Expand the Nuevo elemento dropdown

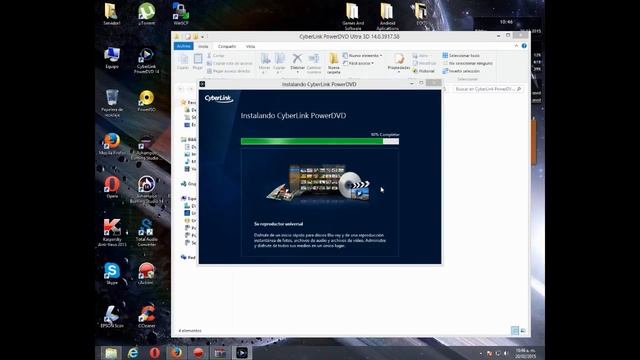point(362,56)
